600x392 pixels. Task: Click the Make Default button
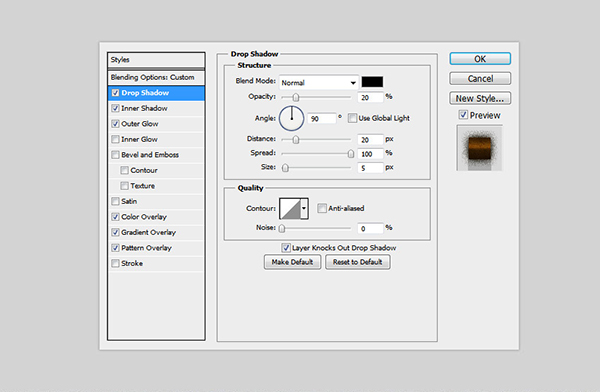coord(292,262)
